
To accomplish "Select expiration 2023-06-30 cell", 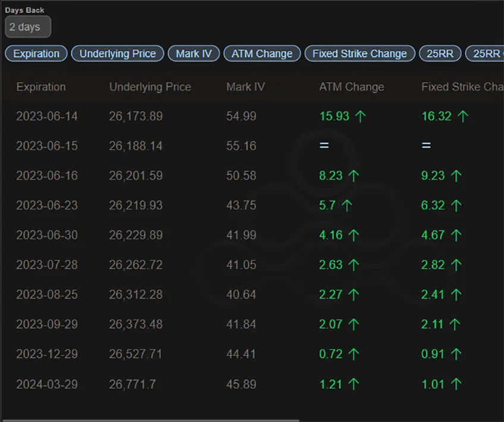I will (47, 235).
